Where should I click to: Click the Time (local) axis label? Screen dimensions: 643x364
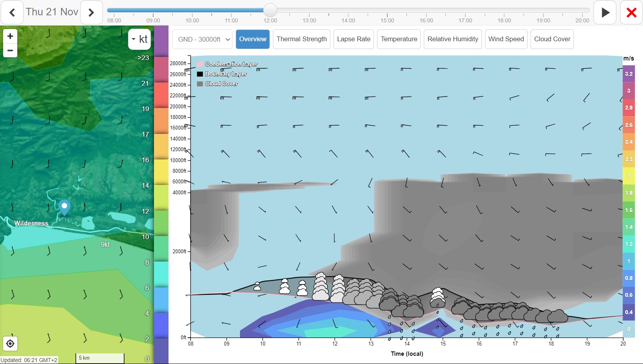tap(407, 354)
